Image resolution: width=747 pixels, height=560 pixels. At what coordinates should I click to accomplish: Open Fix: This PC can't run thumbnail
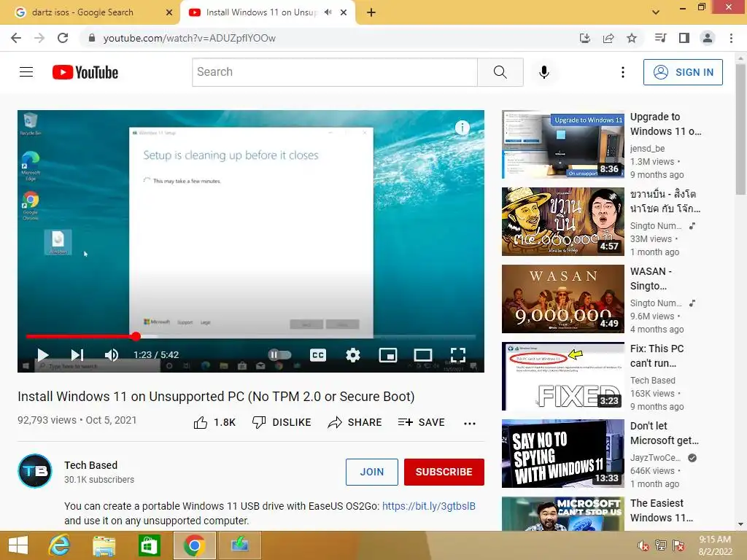(x=562, y=376)
